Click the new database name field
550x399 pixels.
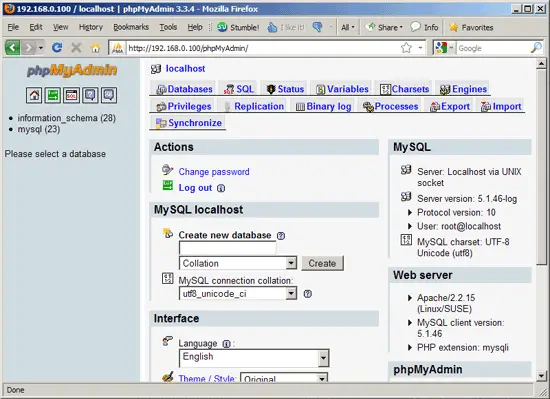tap(227, 248)
